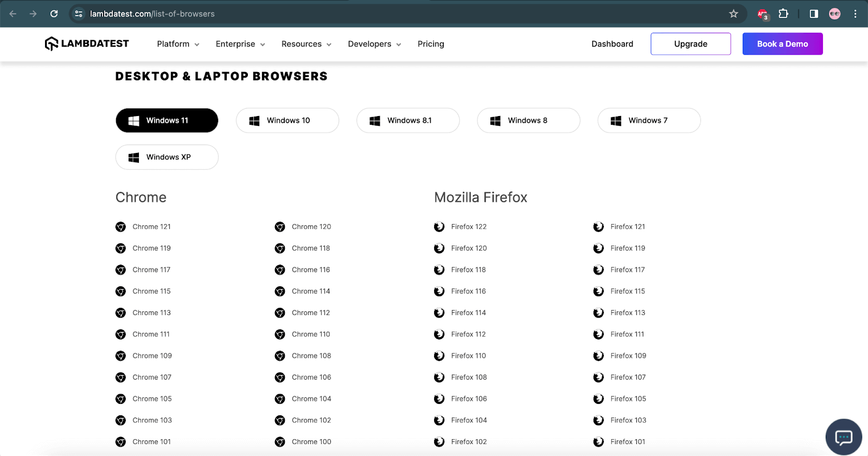Click the Chrome 104 text
Viewport: 868px width, 456px height.
pos(311,399)
